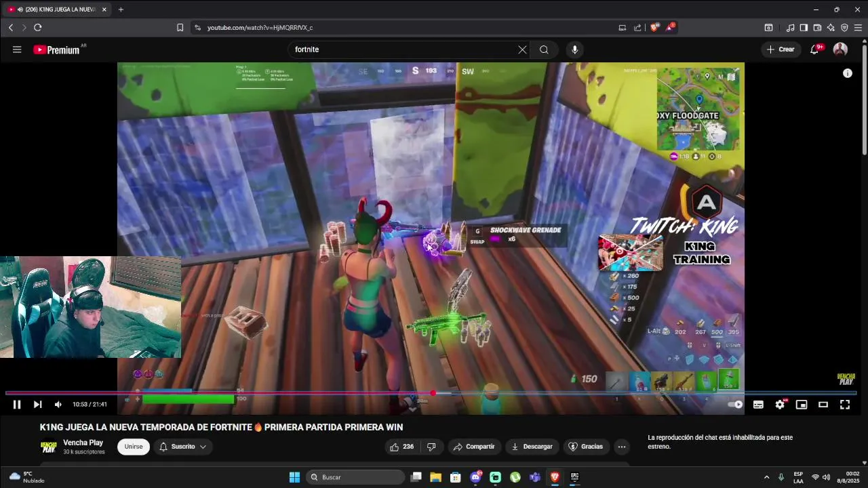The height and width of the screenshot is (488, 868).
Task: Open Brave Shields lion icon
Action: tap(654, 28)
